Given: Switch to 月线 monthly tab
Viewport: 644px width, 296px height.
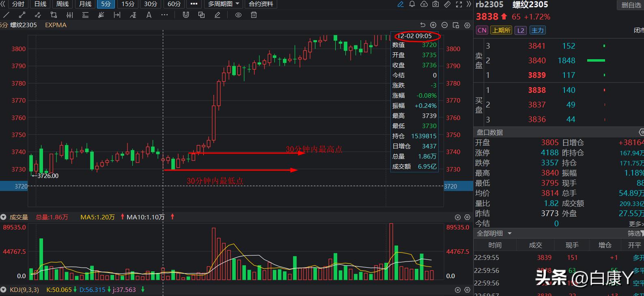Looking at the screenshot, I should click(x=85, y=4).
